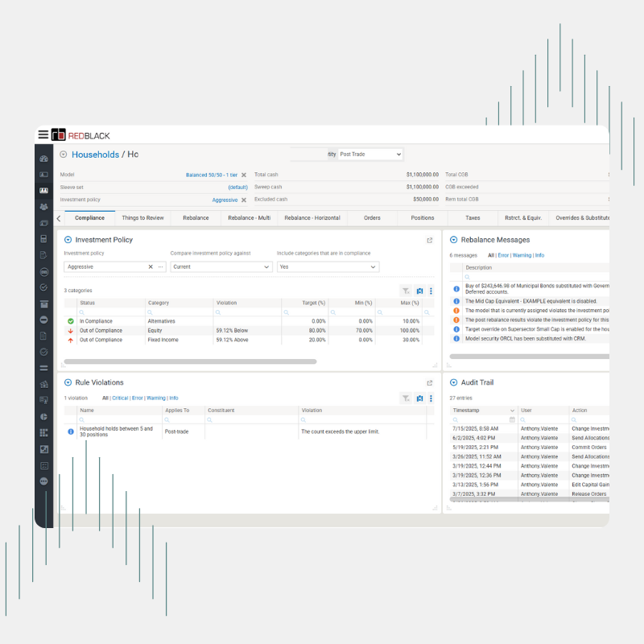The height and width of the screenshot is (644, 644).
Task: Switch to the Rebalance - Horizontal tab
Action: 312,218
